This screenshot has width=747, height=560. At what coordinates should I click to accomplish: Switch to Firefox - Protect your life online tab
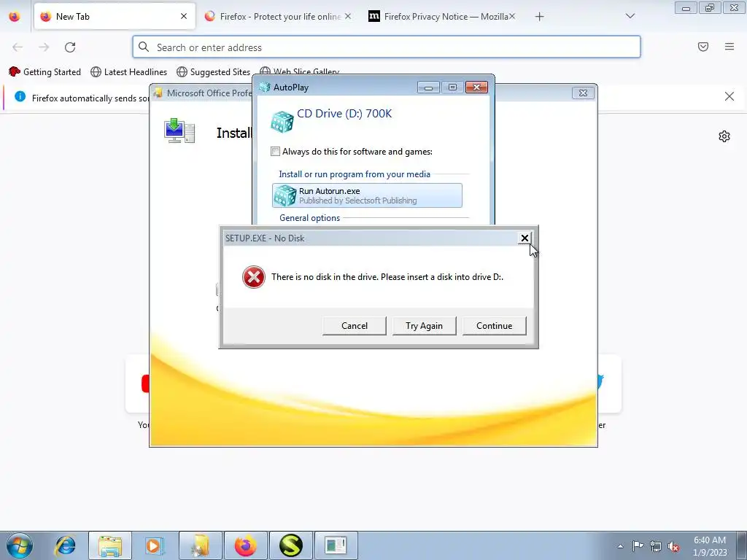[280, 16]
